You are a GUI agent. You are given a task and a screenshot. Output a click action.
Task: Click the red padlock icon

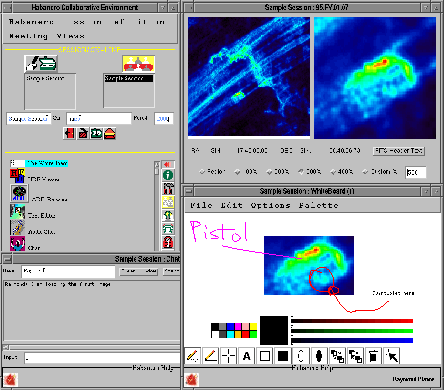pyautogui.click(x=168, y=242)
